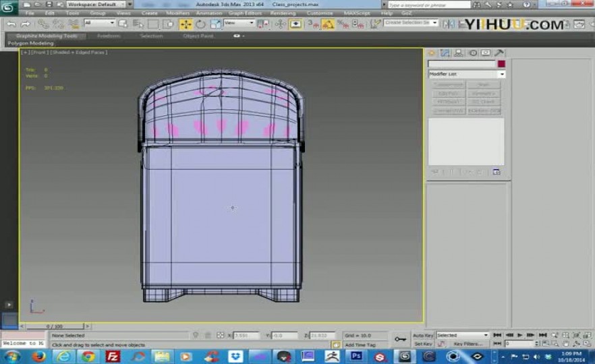Open the Rendering menu
This screenshot has height=364, width=595.
click(283, 13)
